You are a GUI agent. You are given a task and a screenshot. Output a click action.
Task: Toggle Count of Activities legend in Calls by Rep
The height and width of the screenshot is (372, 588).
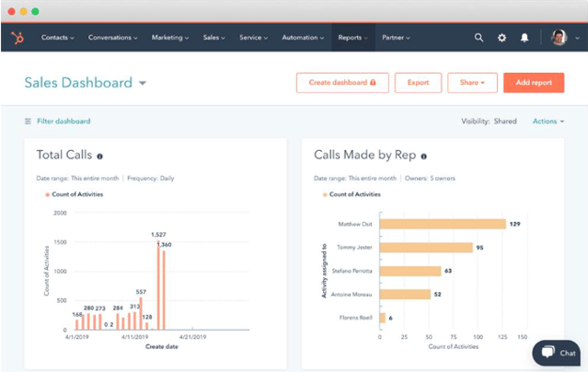click(x=352, y=194)
